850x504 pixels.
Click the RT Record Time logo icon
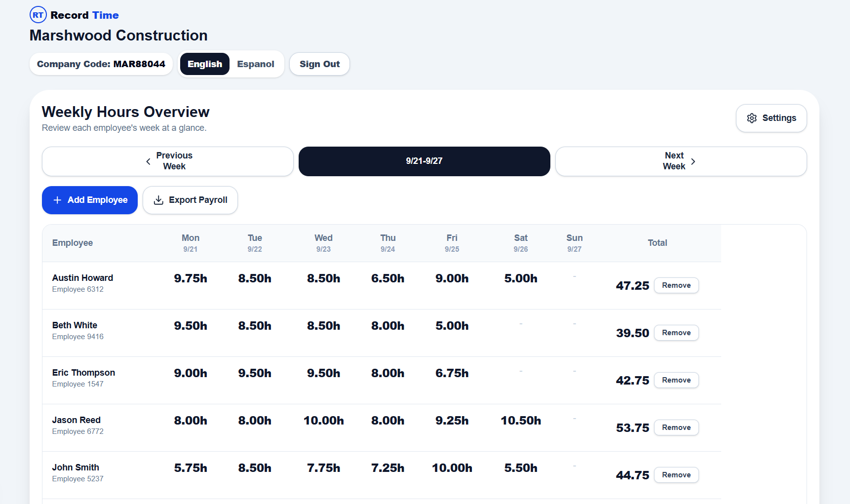(x=38, y=15)
